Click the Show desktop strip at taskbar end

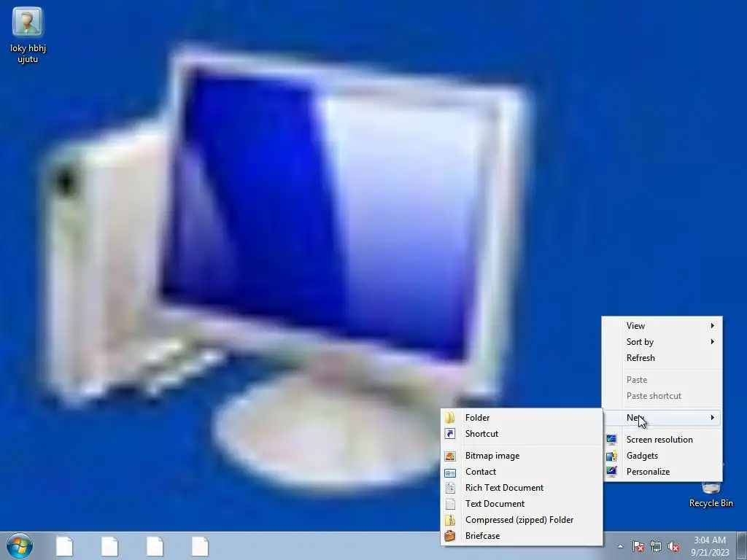pyautogui.click(x=742, y=546)
